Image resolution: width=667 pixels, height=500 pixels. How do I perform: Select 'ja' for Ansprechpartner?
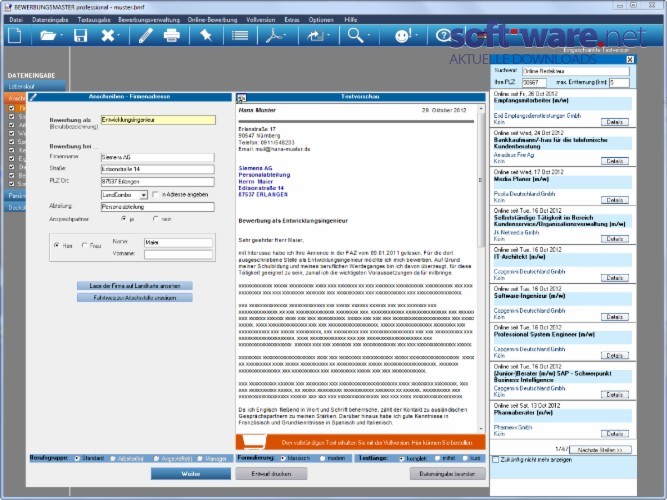click(124, 219)
